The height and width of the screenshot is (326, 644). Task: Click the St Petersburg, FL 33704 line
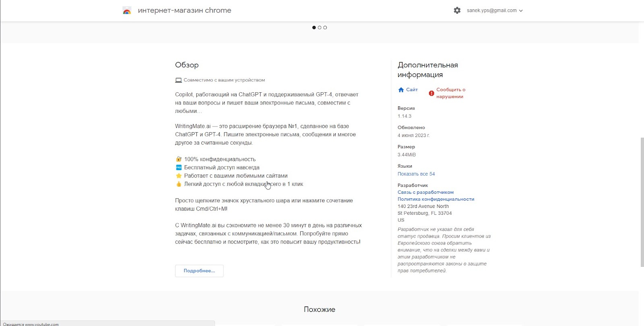pos(425,213)
